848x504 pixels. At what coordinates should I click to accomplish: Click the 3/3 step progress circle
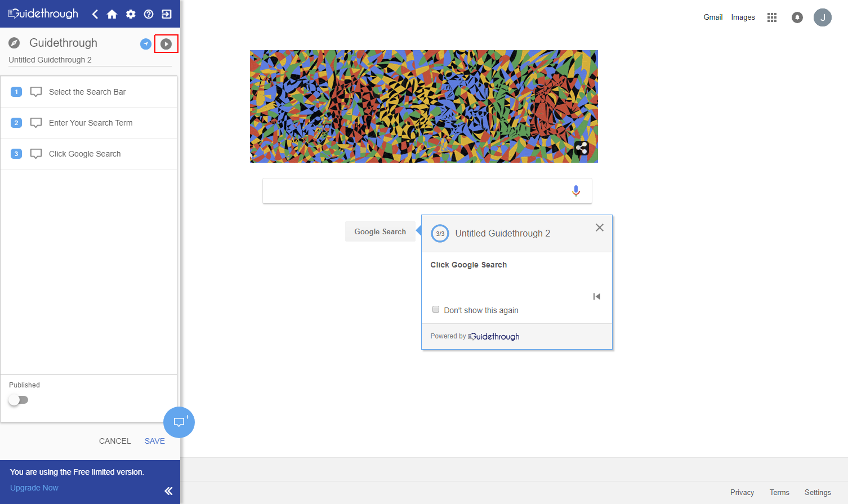(x=440, y=233)
